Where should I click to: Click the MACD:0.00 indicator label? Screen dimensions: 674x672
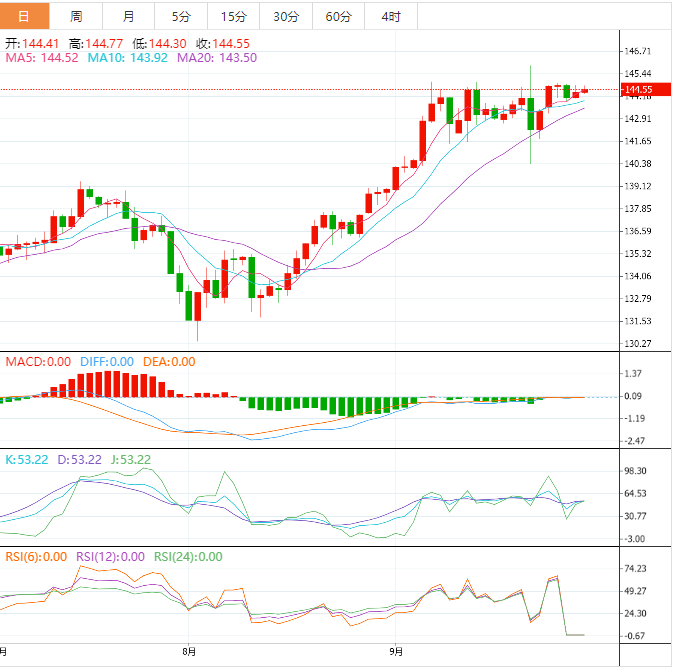(38, 362)
